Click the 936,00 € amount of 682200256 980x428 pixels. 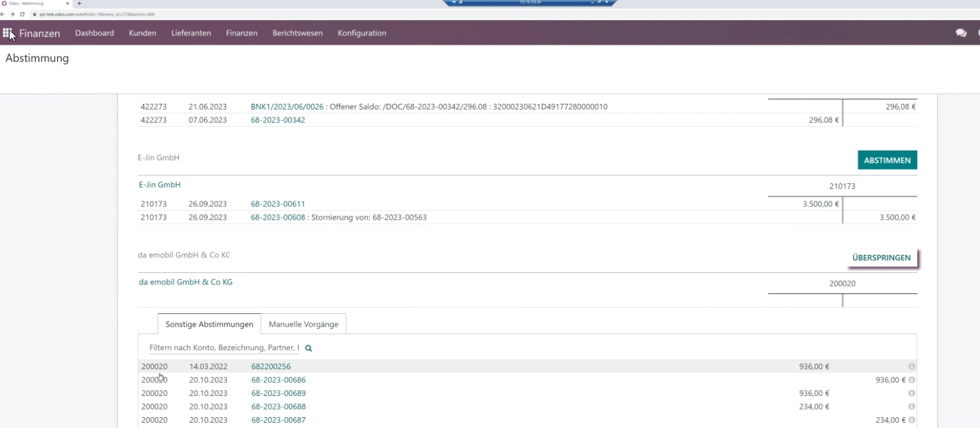click(x=814, y=367)
